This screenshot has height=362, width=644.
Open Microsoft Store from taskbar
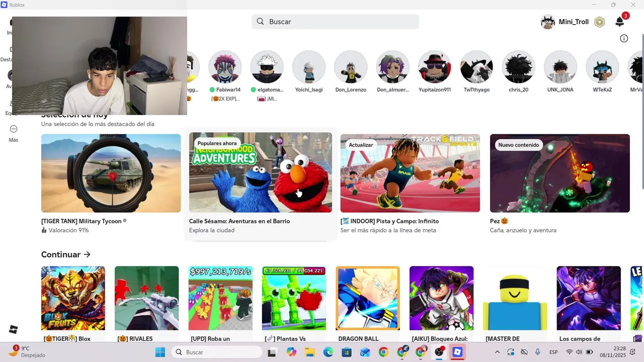(x=347, y=352)
